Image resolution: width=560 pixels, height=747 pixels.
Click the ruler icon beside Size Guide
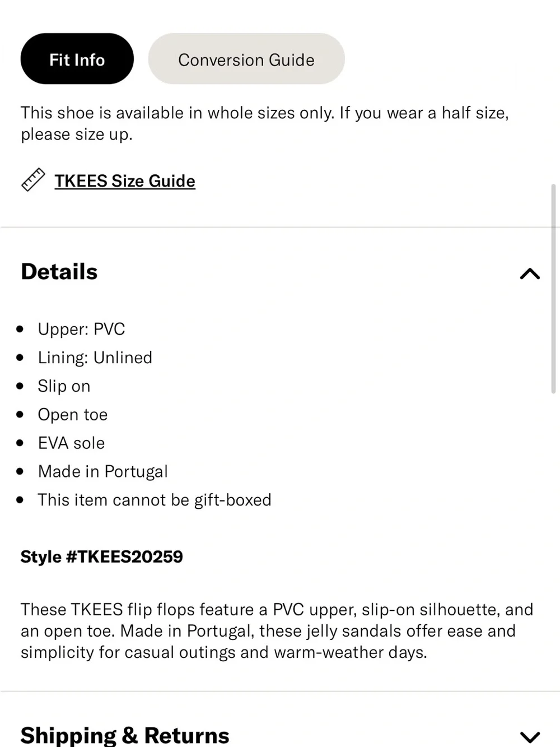[x=33, y=180]
